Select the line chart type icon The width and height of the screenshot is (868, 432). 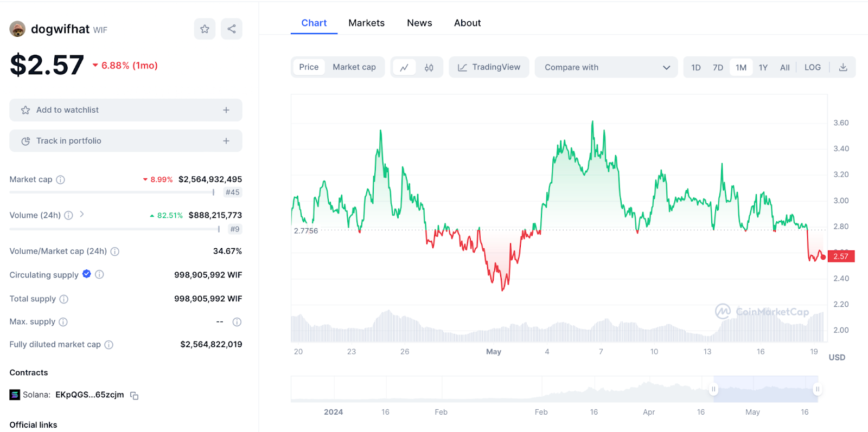[x=404, y=67]
